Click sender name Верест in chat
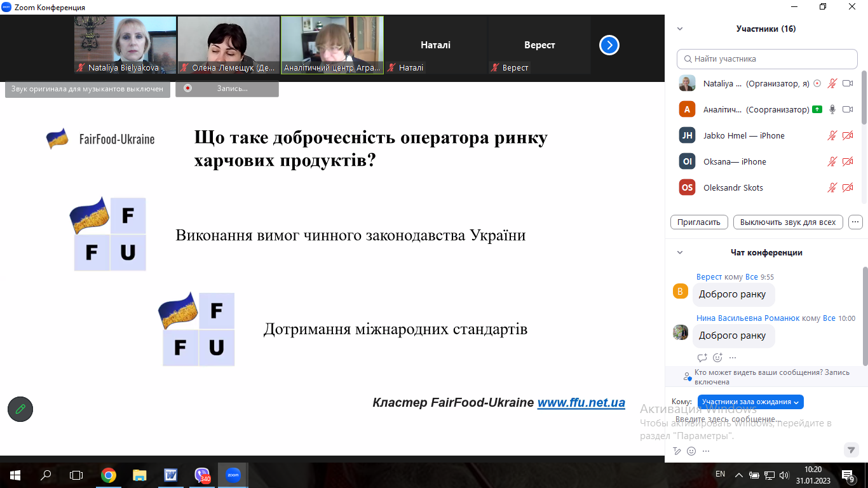This screenshot has height=488, width=868. (709, 277)
